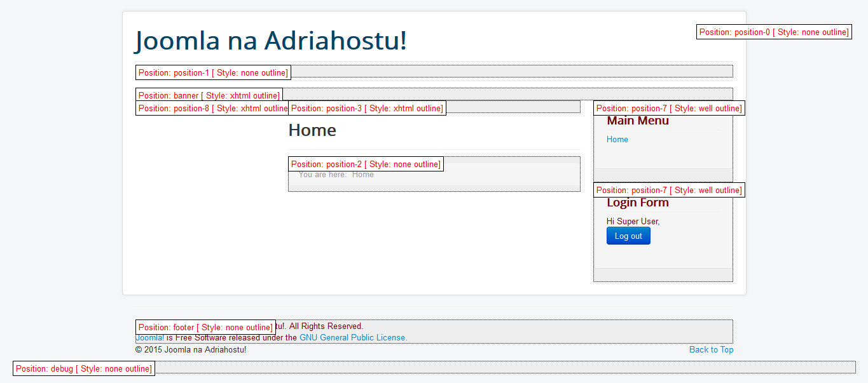Select Home in Main Menu
The image size is (868, 383).
click(x=617, y=140)
